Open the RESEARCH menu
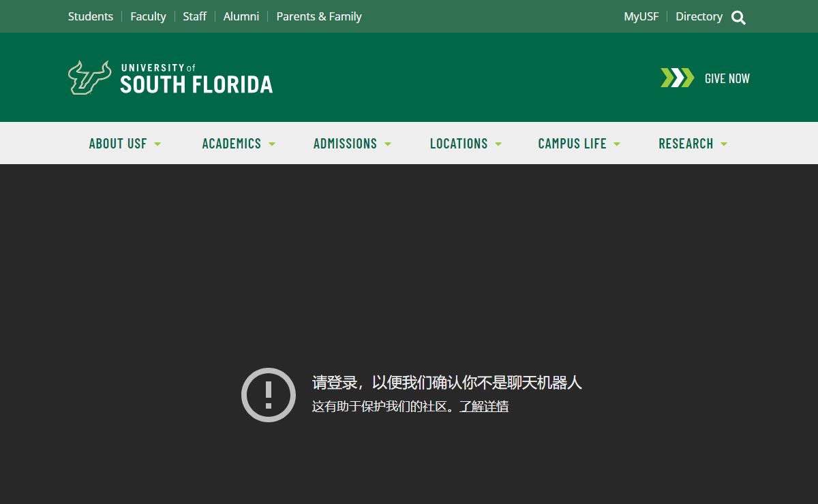The width and height of the screenshot is (818, 504). 686,144
